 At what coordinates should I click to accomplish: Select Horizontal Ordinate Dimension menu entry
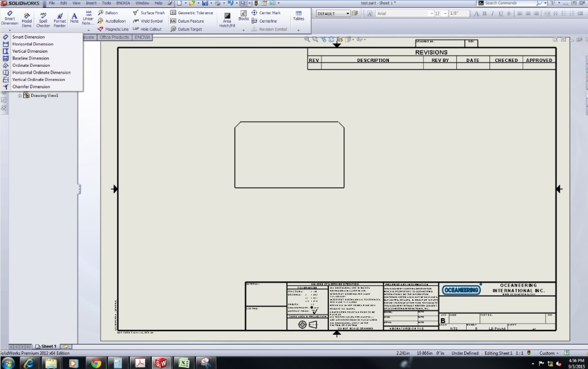41,72
